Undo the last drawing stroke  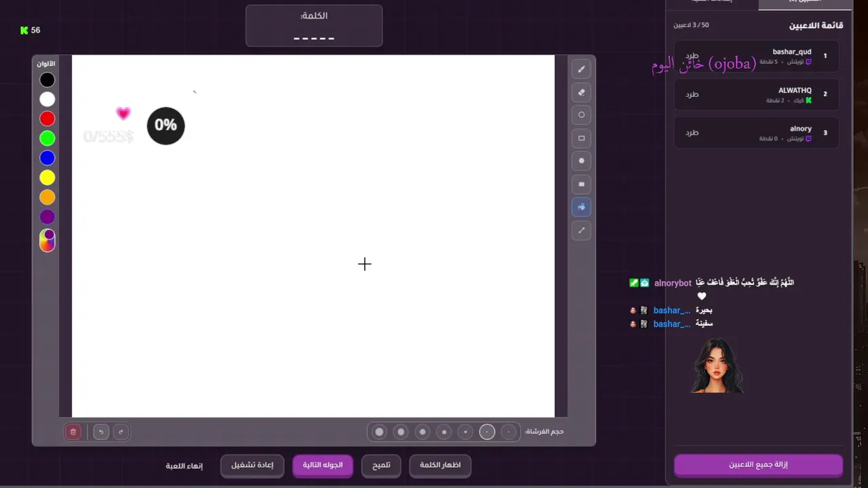[101, 432]
